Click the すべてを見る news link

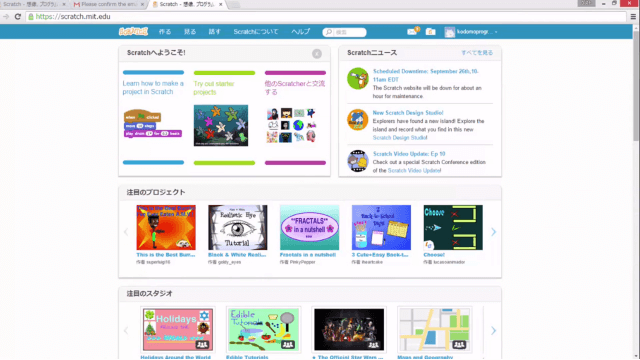click(477, 53)
